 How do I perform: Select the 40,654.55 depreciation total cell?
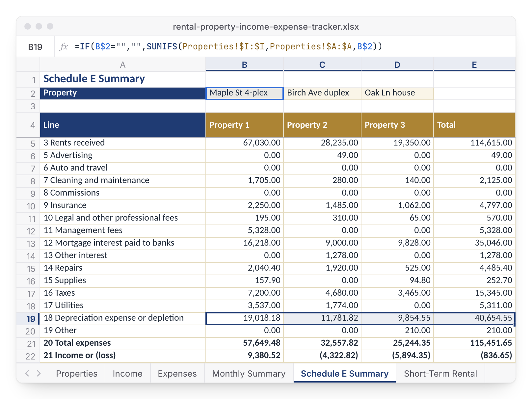point(474,318)
